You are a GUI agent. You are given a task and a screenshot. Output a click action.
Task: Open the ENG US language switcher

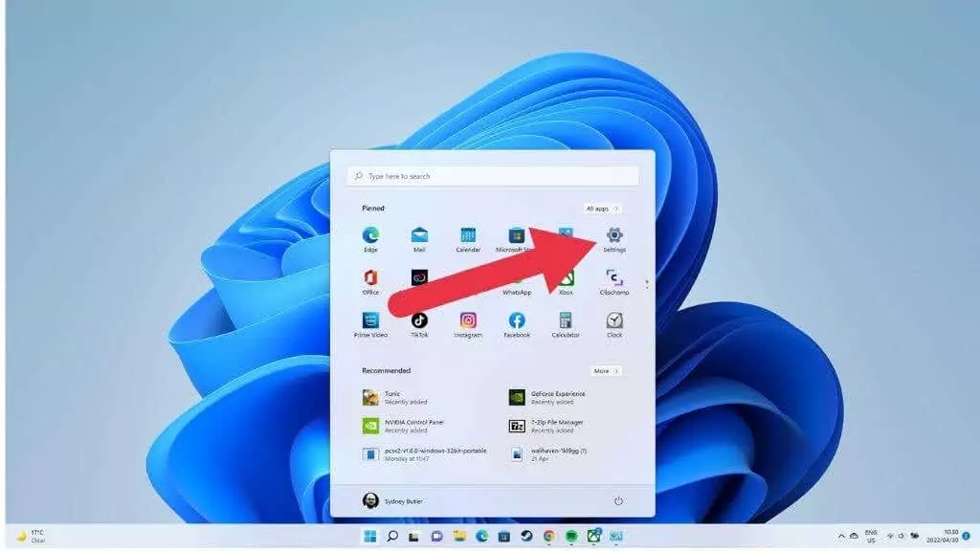coord(871,536)
